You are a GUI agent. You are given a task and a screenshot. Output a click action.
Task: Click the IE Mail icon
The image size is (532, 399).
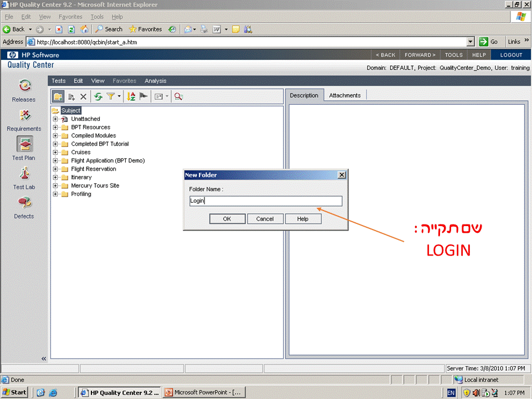tap(188, 29)
